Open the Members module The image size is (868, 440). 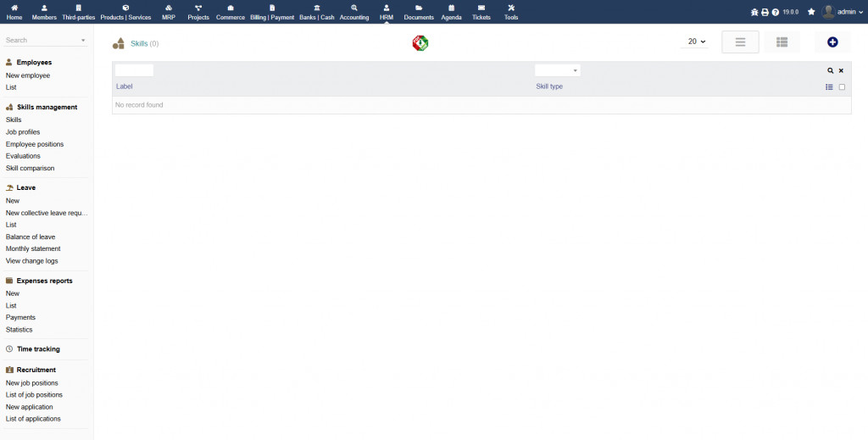tap(44, 12)
